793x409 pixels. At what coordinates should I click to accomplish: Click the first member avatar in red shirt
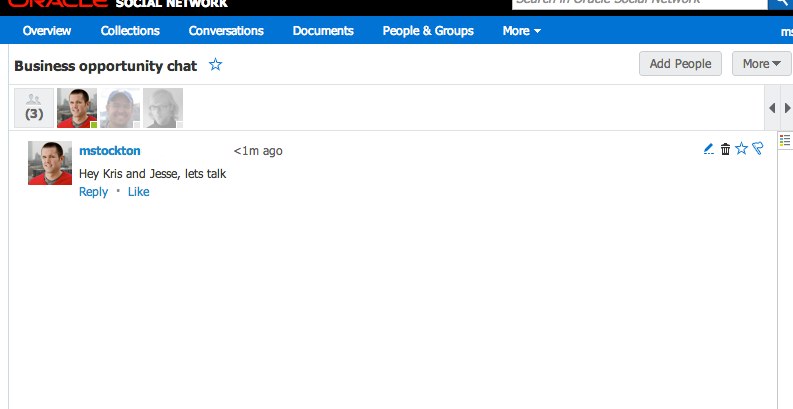77,108
